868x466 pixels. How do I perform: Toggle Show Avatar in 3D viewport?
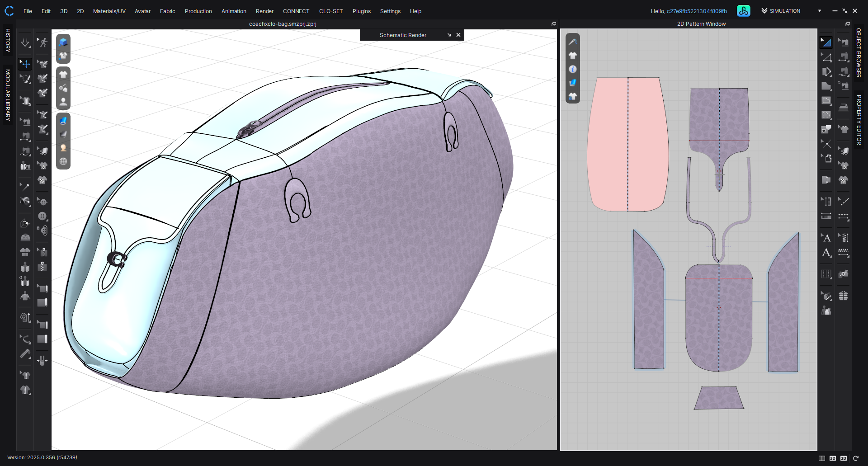coord(63,102)
